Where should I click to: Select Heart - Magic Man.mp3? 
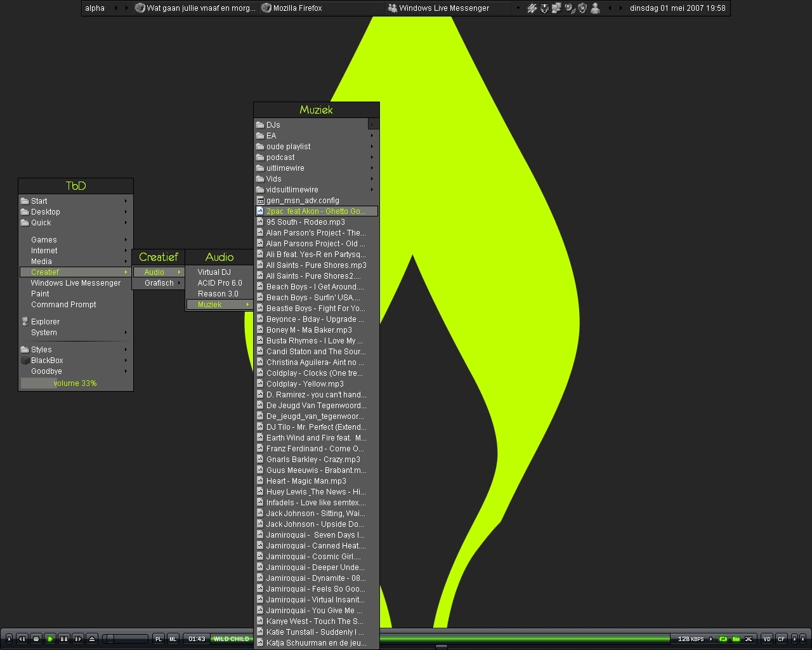click(x=317, y=481)
